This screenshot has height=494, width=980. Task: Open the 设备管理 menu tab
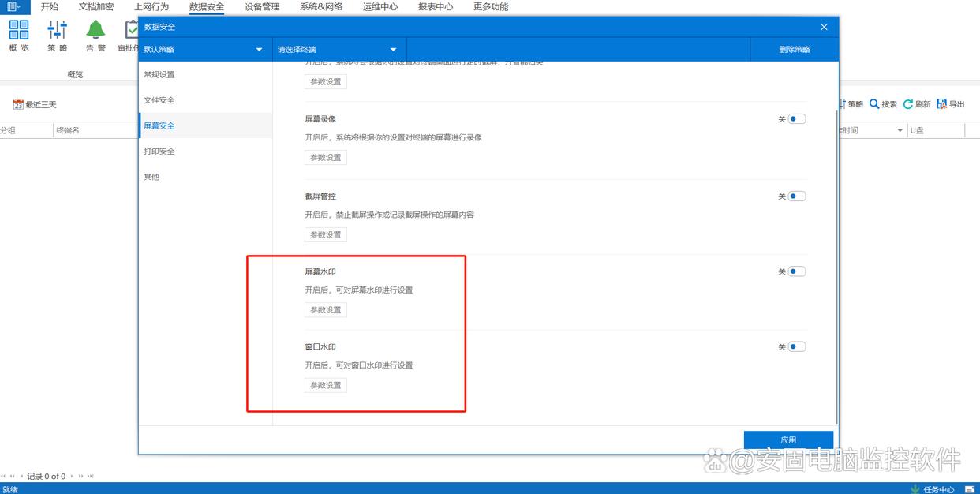262,6
